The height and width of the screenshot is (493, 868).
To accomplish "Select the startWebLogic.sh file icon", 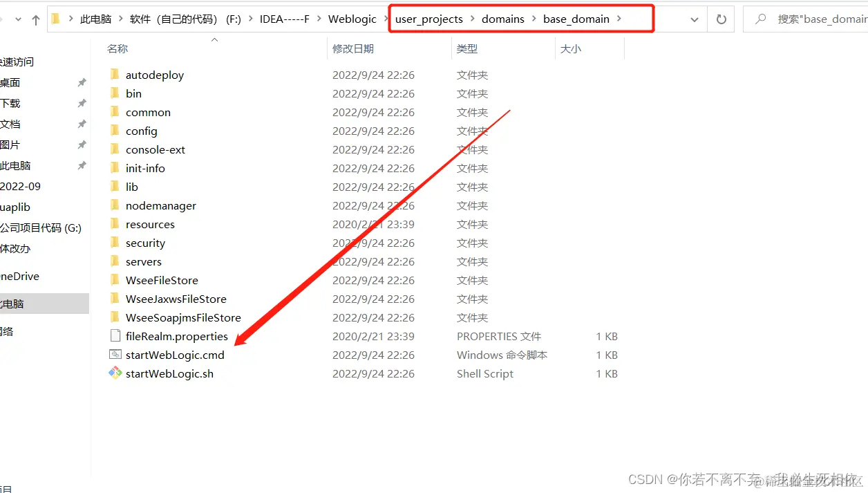I will tap(115, 373).
